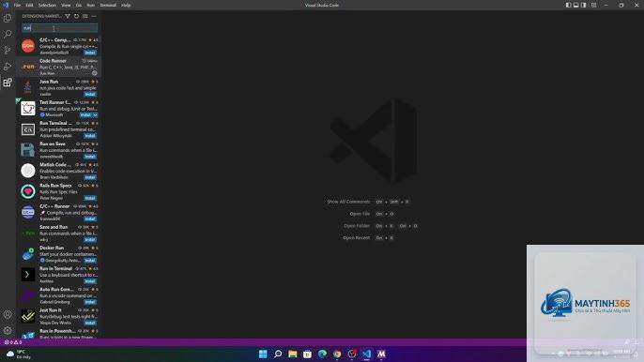Open the weather widget on taskbar

[19, 354]
